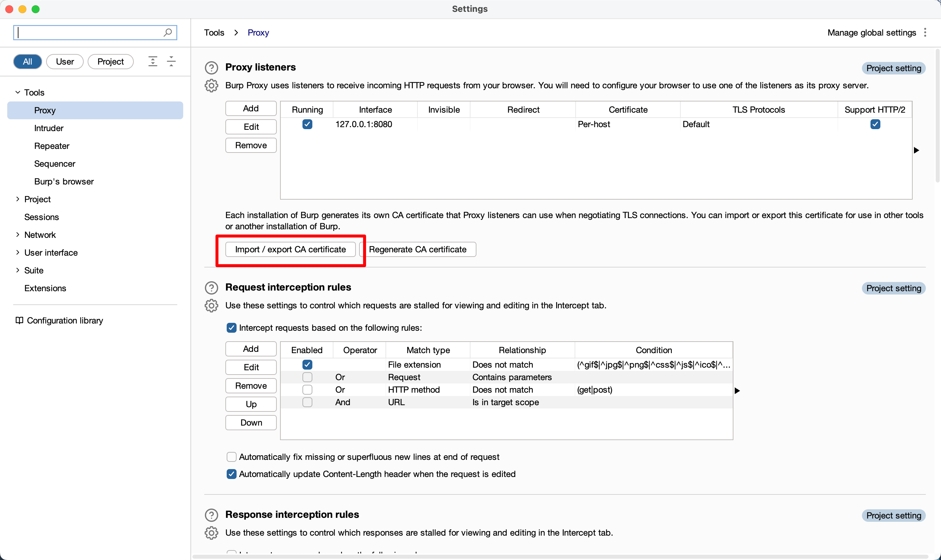Click the Certificate column header
This screenshot has width=941, height=560.
pos(628,109)
